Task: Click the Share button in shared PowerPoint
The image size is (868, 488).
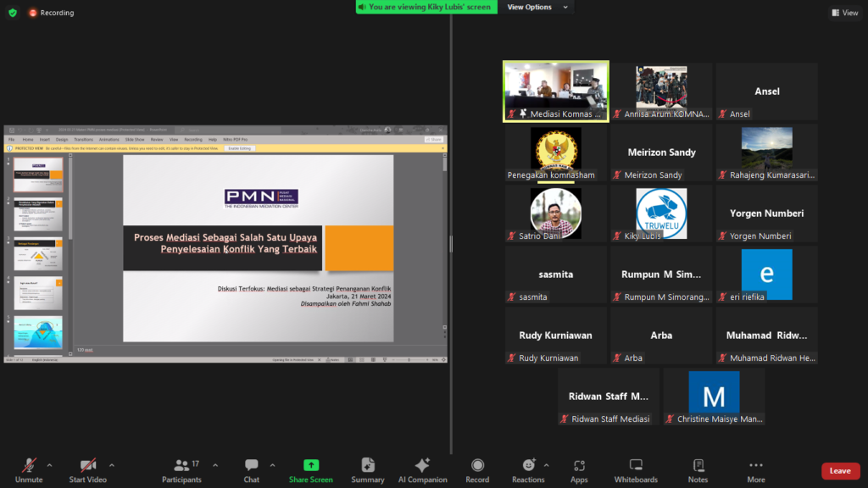Action: (434, 140)
